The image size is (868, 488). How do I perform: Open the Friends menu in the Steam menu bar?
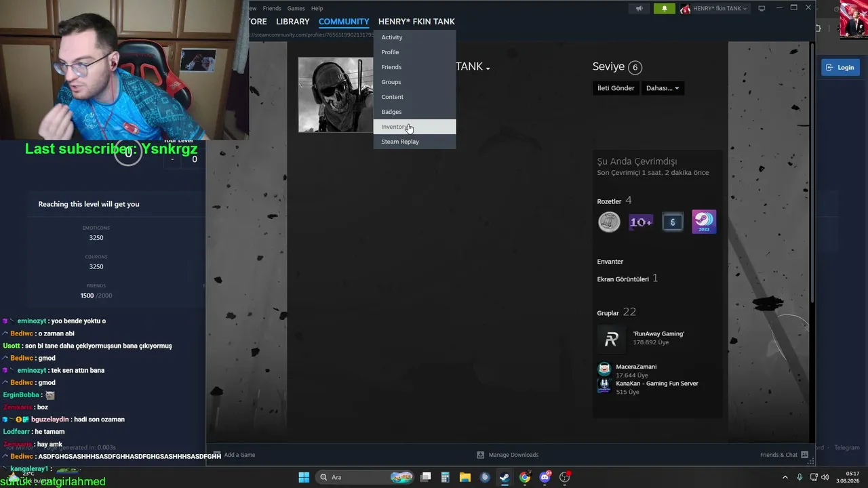point(272,8)
